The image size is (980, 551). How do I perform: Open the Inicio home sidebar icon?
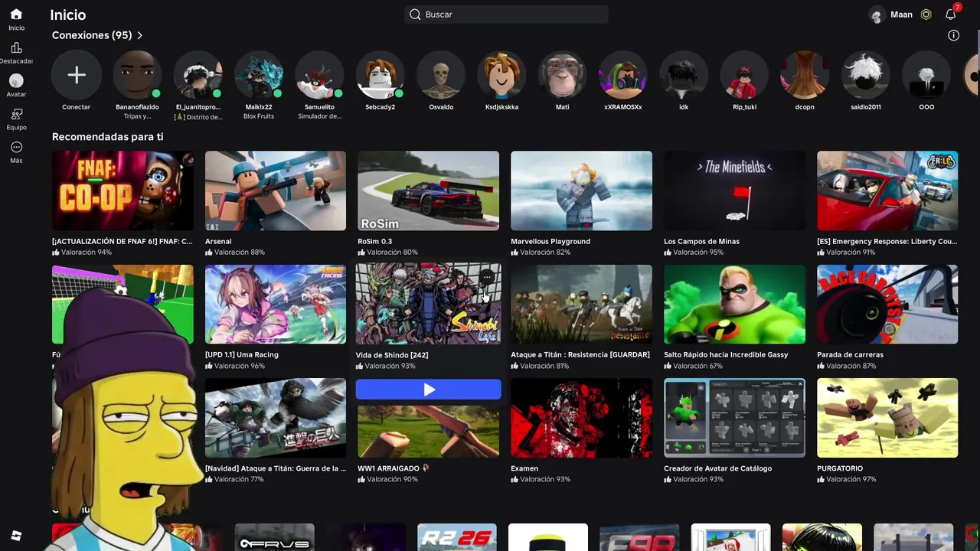16,15
